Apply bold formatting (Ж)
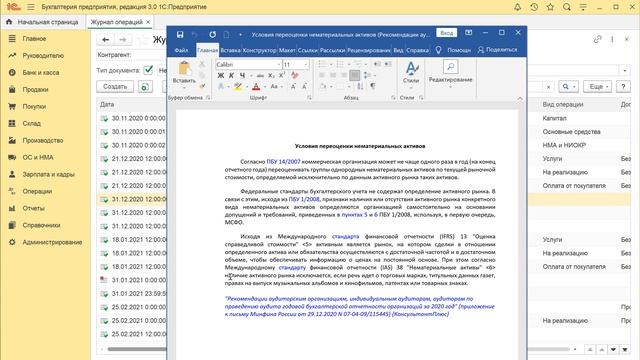640x360 pixels. [221, 76]
